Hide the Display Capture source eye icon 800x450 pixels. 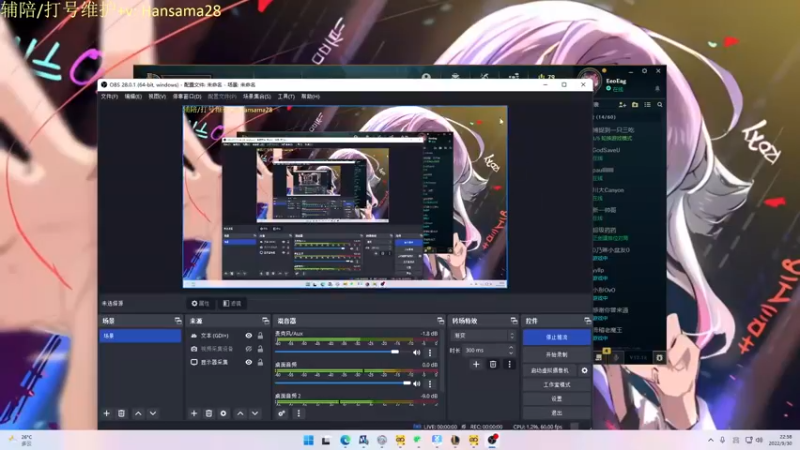pyautogui.click(x=248, y=362)
